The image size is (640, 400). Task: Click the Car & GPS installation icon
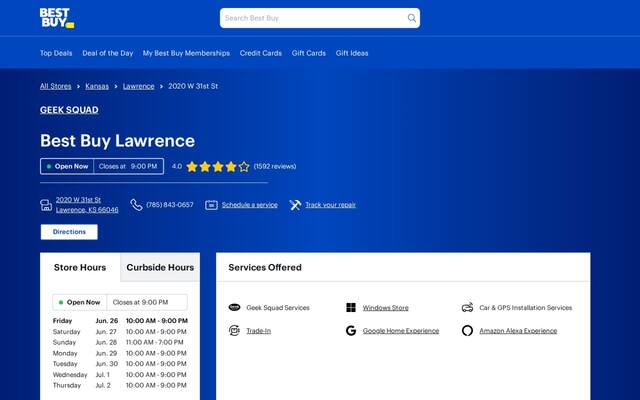tap(467, 307)
